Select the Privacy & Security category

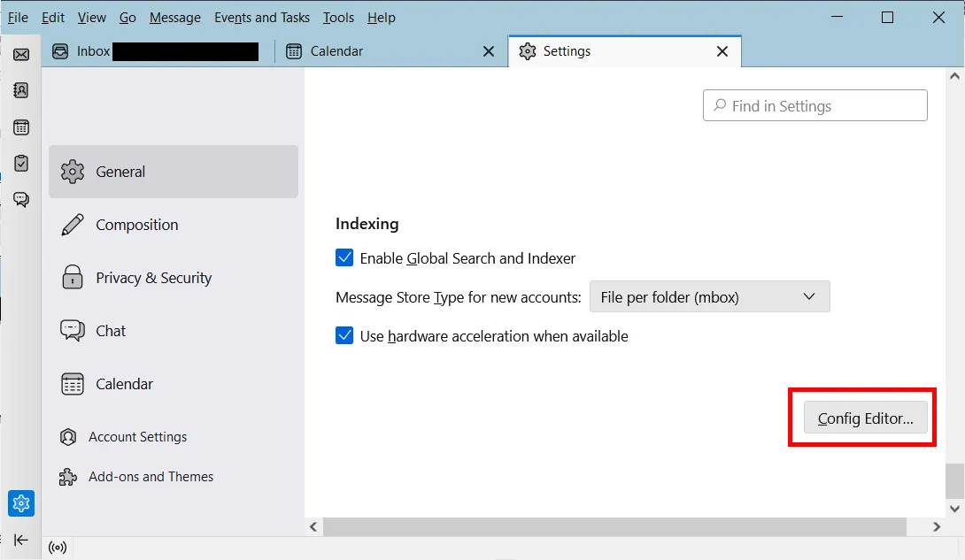[x=153, y=278]
